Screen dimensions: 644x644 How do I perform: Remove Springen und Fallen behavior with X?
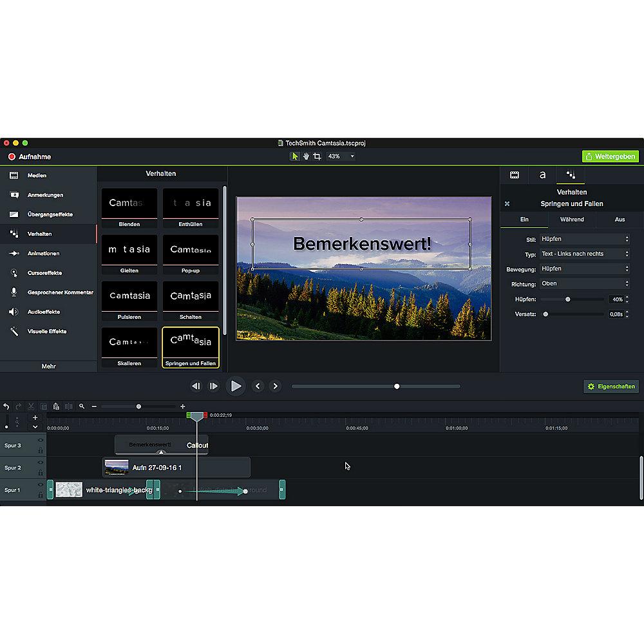click(x=507, y=204)
